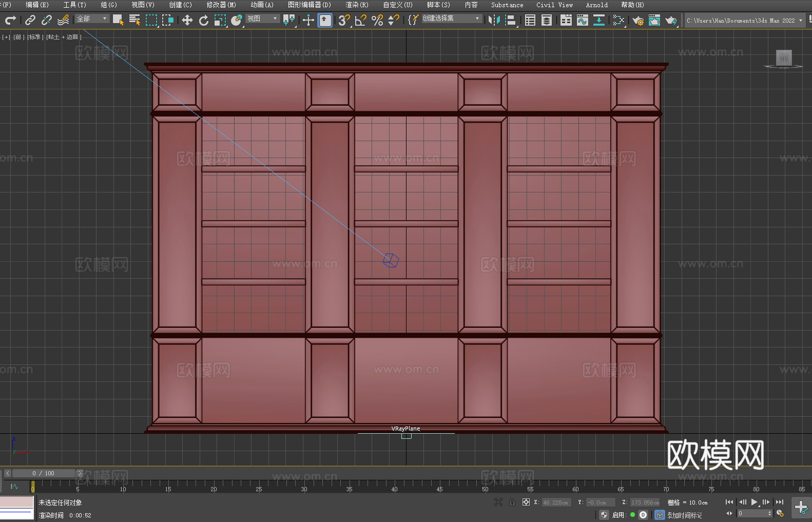This screenshot has width=812, height=522.
Task: Select the Unlink selection tool
Action: click(47, 20)
